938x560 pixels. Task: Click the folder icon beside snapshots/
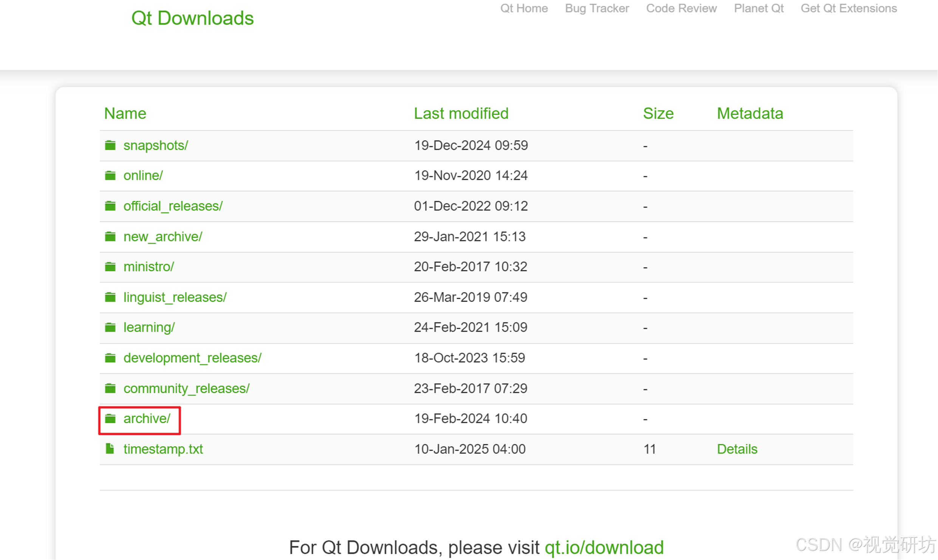coord(110,145)
